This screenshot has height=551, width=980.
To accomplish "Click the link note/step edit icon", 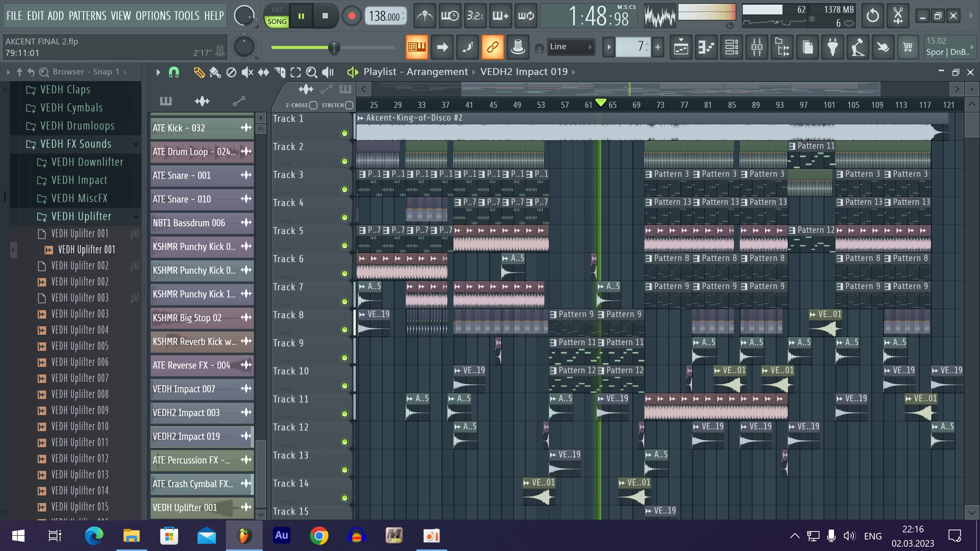I will tap(493, 47).
